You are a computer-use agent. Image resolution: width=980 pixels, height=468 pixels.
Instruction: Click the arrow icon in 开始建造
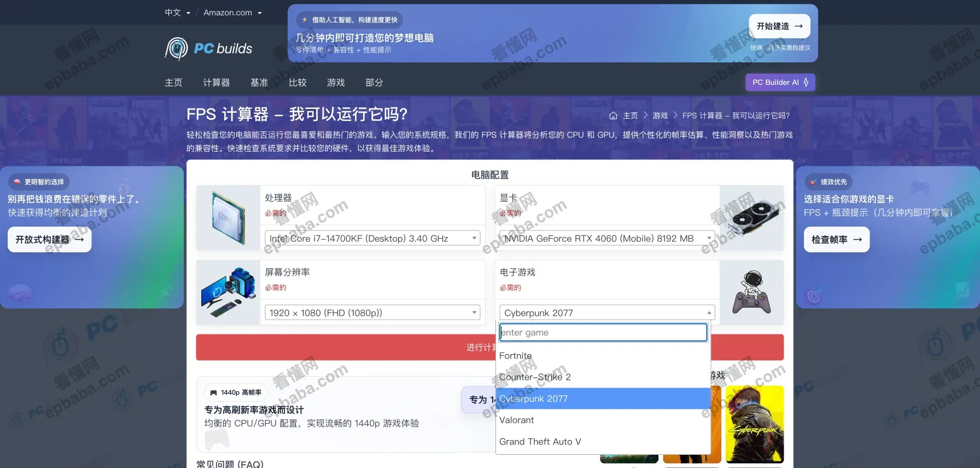[x=798, y=26]
